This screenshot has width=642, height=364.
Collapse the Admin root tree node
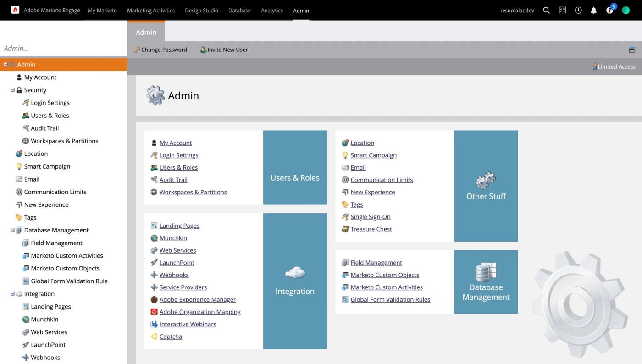(6, 64)
